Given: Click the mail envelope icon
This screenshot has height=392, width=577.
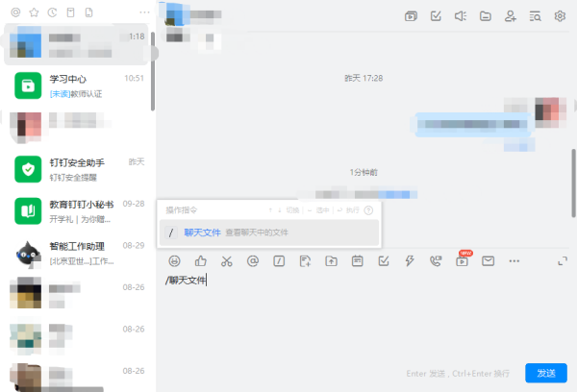Looking at the screenshot, I should coord(488,261).
